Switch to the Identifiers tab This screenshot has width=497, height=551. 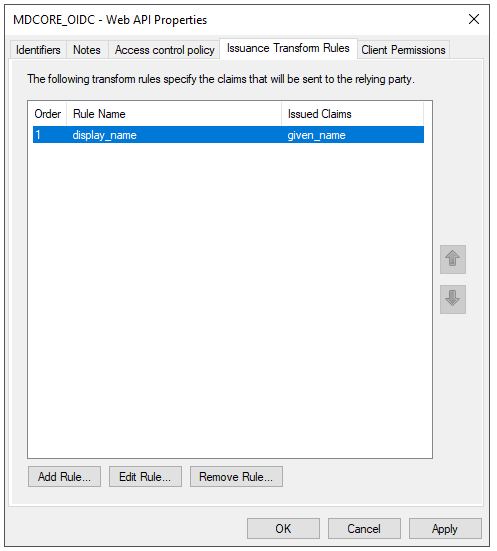coord(38,50)
